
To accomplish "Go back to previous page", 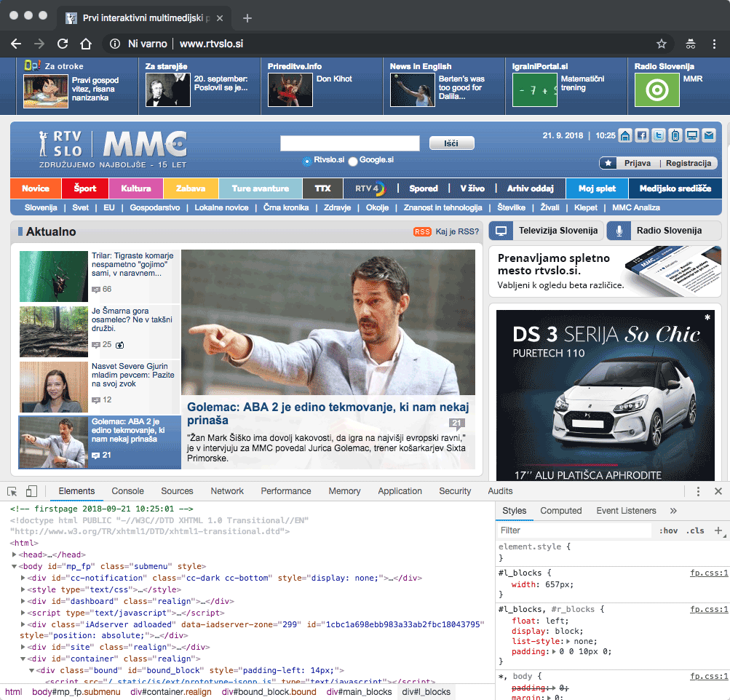I will pos(16,44).
